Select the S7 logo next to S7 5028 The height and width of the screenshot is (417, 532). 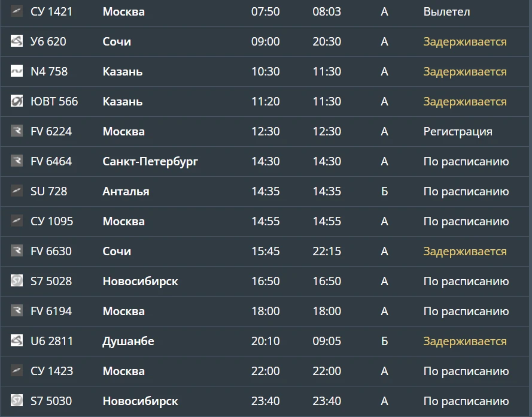coord(17,280)
